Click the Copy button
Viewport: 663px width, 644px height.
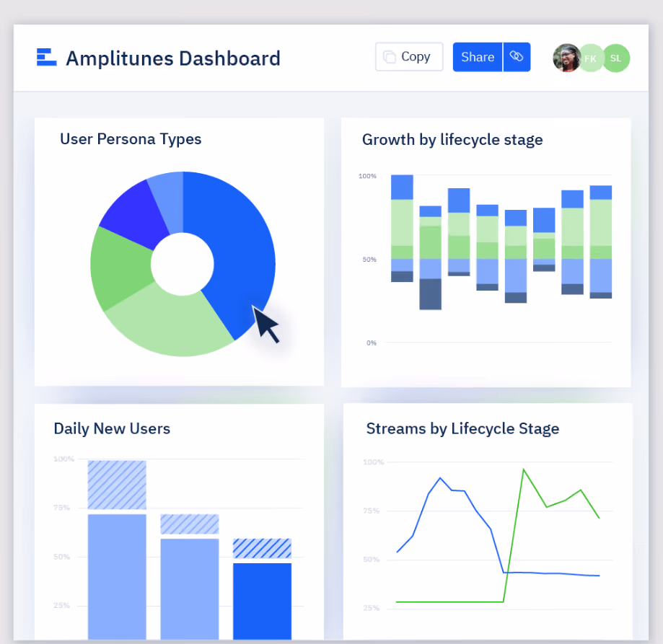tap(409, 57)
